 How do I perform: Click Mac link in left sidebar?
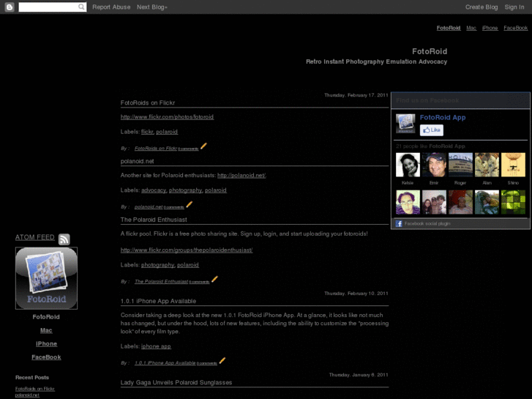[46, 330]
